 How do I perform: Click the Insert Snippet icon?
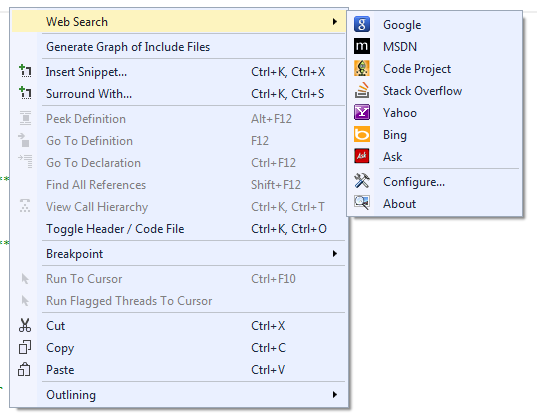point(25,71)
